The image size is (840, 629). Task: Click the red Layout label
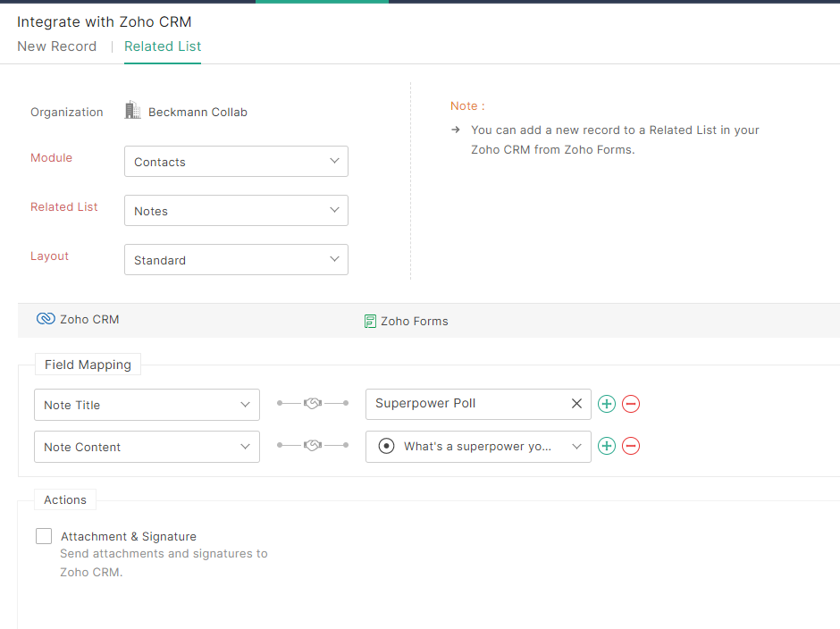click(49, 256)
